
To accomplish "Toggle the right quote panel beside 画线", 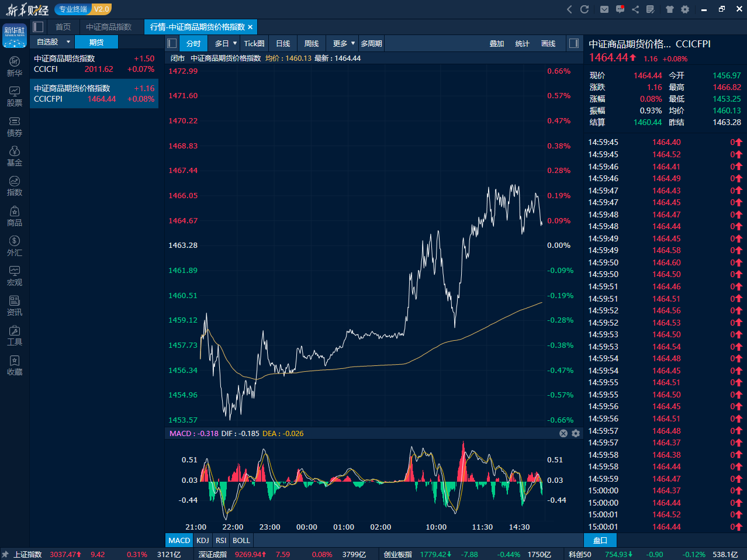I will [x=574, y=43].
